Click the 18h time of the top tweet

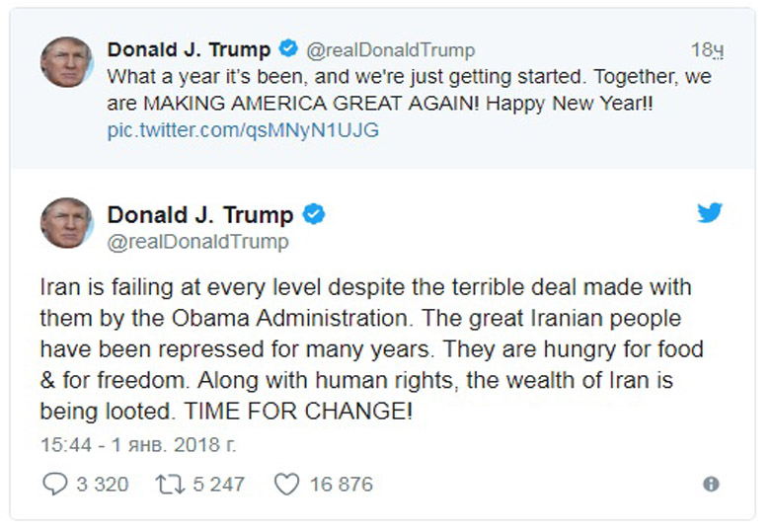tap(707, 49)
